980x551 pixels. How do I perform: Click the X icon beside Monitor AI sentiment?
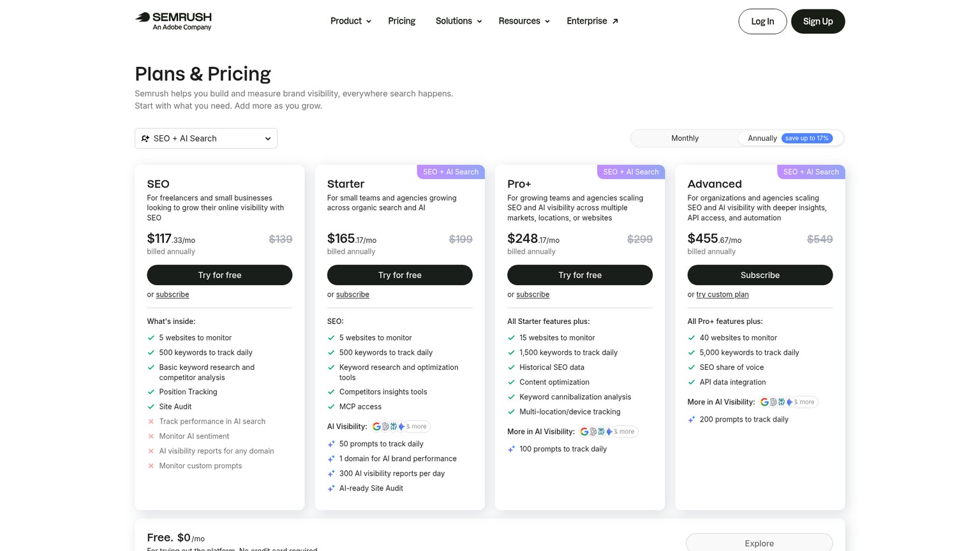pyautogui.click(x=151, y=436)
